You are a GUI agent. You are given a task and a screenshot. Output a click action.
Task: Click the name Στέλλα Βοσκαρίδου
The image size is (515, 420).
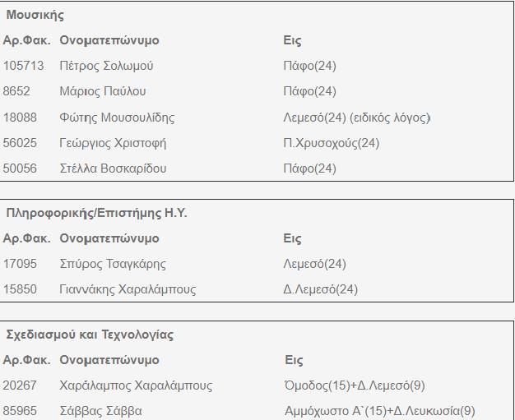pyautogui.click(x=113, y=168)
